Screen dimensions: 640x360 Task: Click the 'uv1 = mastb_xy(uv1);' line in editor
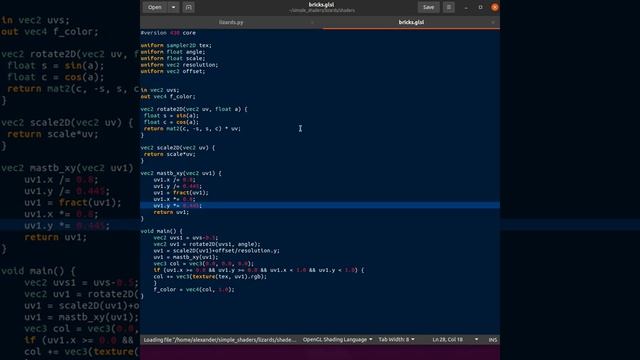click(x=186, y=257)
